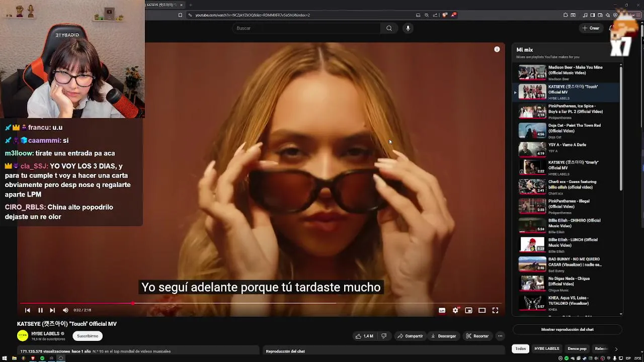Download the video with 'Descargar'
Screen dimensions: 644x362
click(443, 336)
